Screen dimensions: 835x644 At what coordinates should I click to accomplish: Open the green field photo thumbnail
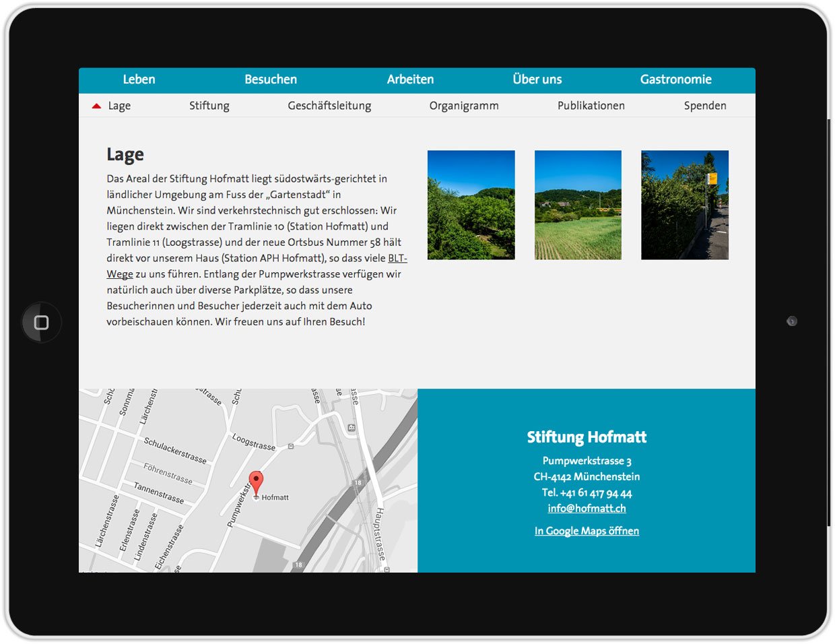point(578,205)
